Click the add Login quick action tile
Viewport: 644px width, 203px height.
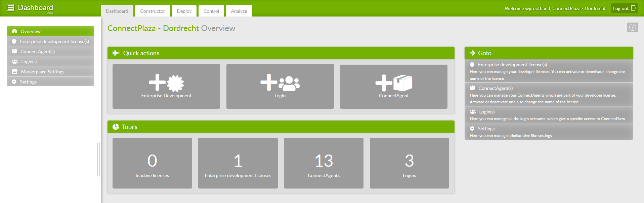tap(280, 86)
